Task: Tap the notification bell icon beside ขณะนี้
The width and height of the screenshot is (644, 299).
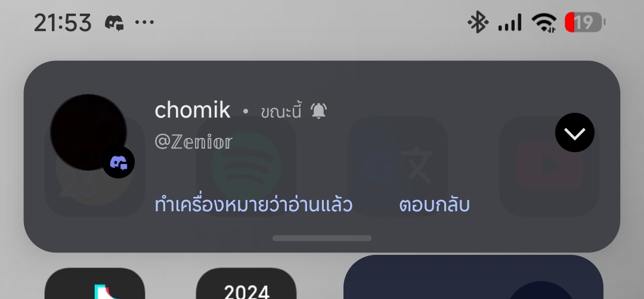Action: (x=318, y=111)
